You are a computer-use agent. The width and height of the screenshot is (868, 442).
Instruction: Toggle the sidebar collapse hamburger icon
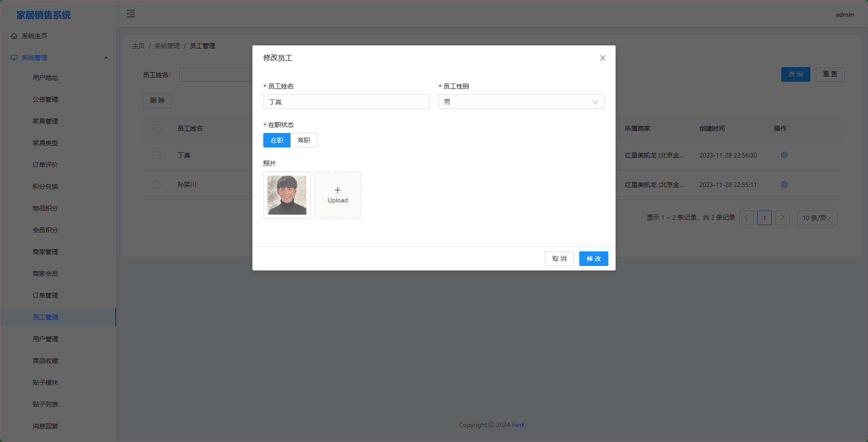(131, 14)
